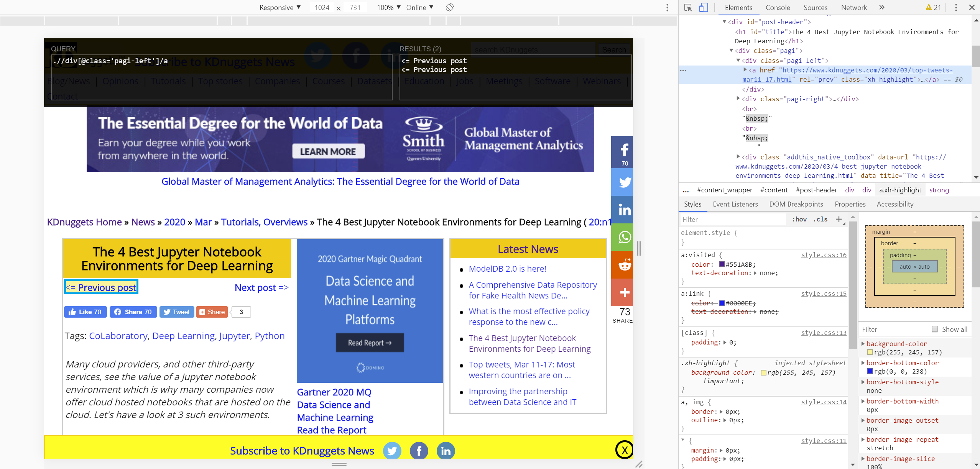Switch to the Network tab
This screenshot has width=980, height=469.
click(x=854, y=8)
